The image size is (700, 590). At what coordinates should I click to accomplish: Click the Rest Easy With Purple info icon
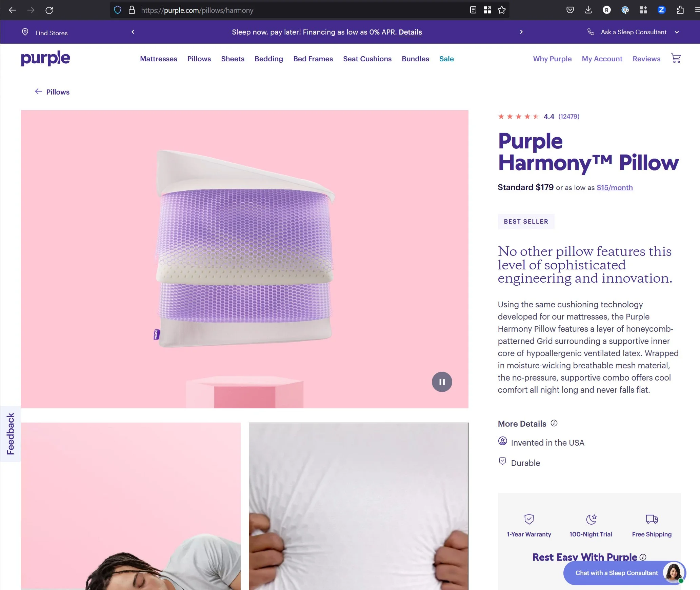pyautogui.click(x=643, y=557)
